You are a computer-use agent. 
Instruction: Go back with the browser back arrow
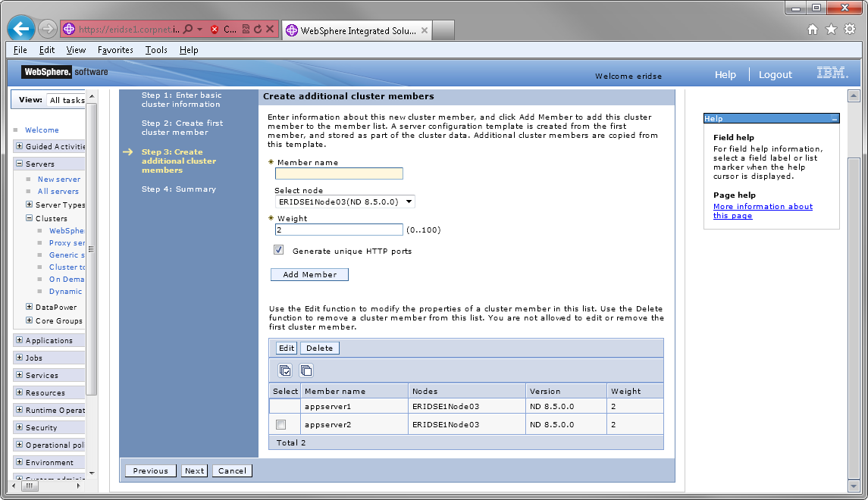coord(21,28)
